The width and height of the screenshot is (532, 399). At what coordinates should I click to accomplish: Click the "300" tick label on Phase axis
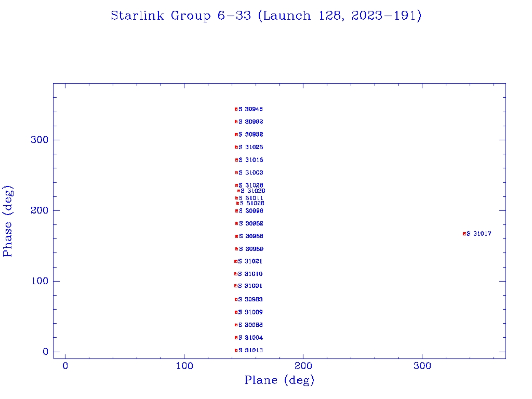(x=39, y=140)
